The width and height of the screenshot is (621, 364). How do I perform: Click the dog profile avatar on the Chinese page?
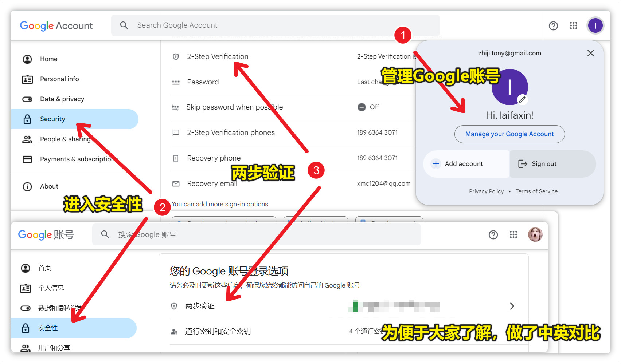coord(535,234)
